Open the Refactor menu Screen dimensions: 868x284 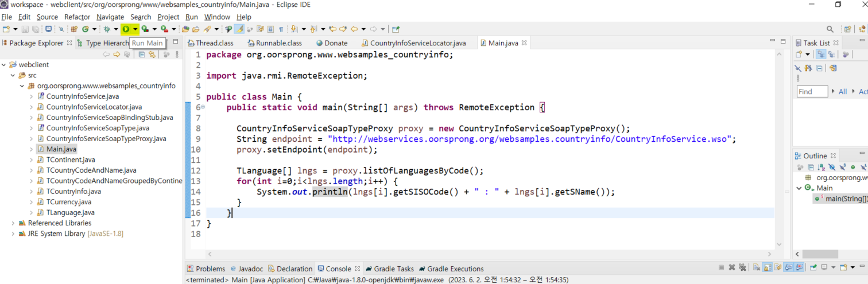pyautogui.click(x=77, y=17)
